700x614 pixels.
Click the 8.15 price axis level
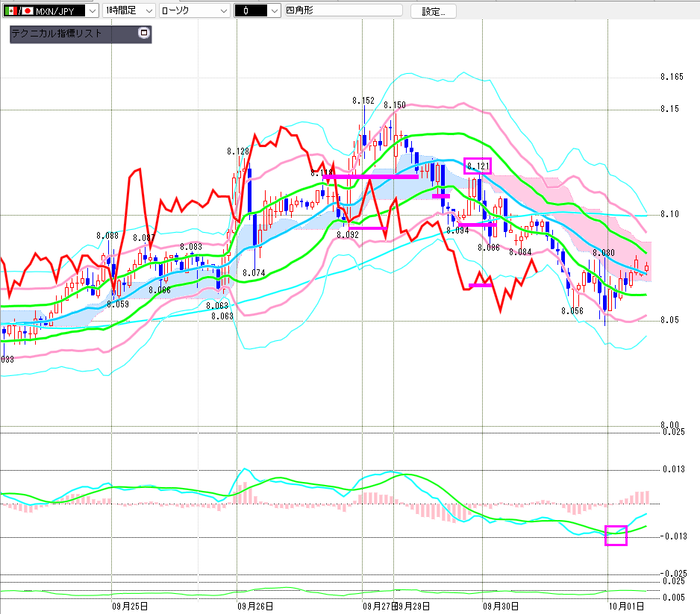pos(669,110)
